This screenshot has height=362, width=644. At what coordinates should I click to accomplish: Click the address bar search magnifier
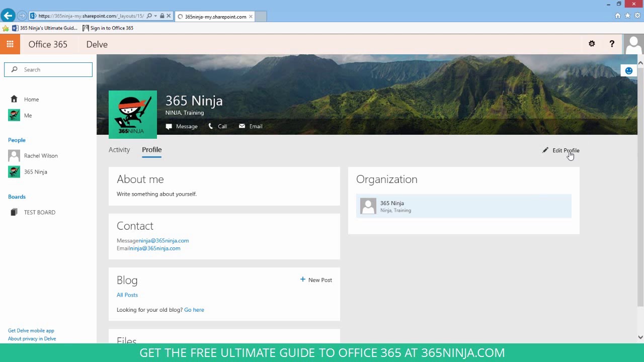click(x=149, y=16)
